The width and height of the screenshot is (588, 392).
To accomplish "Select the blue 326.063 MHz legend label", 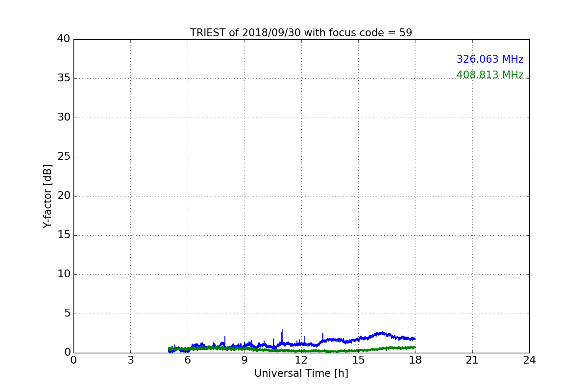I will point(490,59).
